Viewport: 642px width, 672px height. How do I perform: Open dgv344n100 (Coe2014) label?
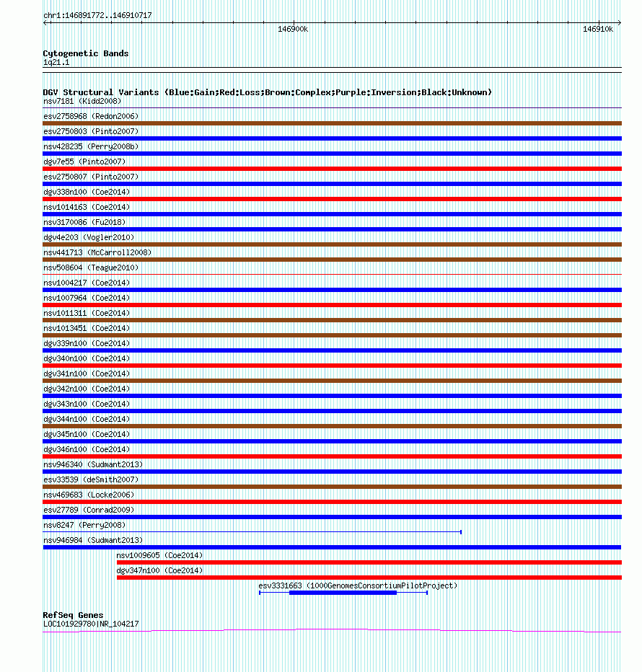tap(87, 419)
